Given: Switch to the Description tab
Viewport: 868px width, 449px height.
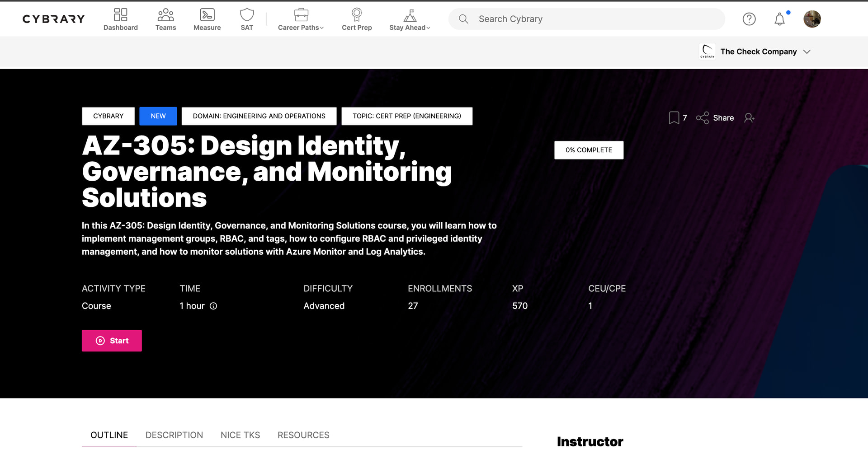Looking at the screenshot, I should point(174,435).
